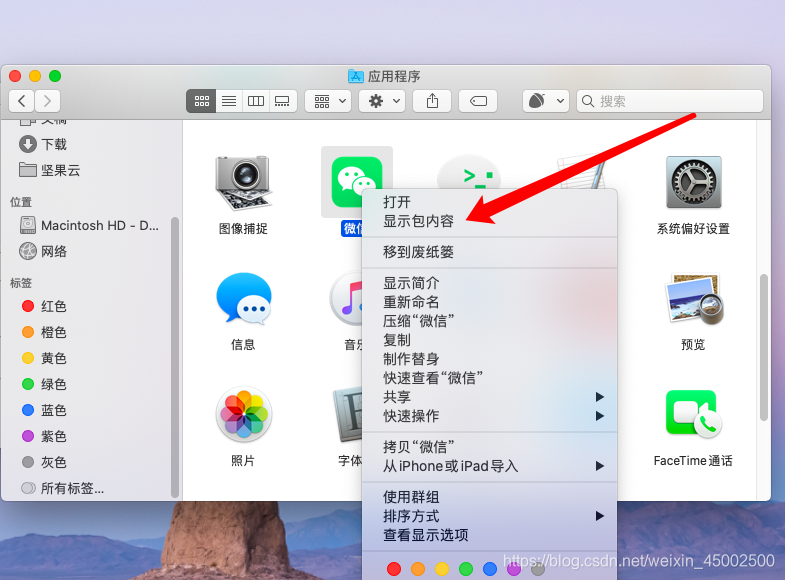
Task: Switch to gallery view in toolbar
Action: pyautogui.click(x=283, y=101)
